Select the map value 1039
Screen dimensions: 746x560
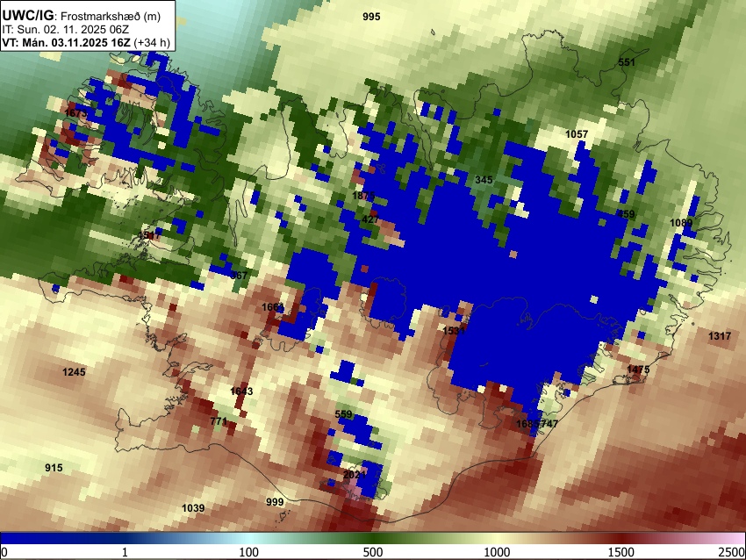click(x=193, y=508)
